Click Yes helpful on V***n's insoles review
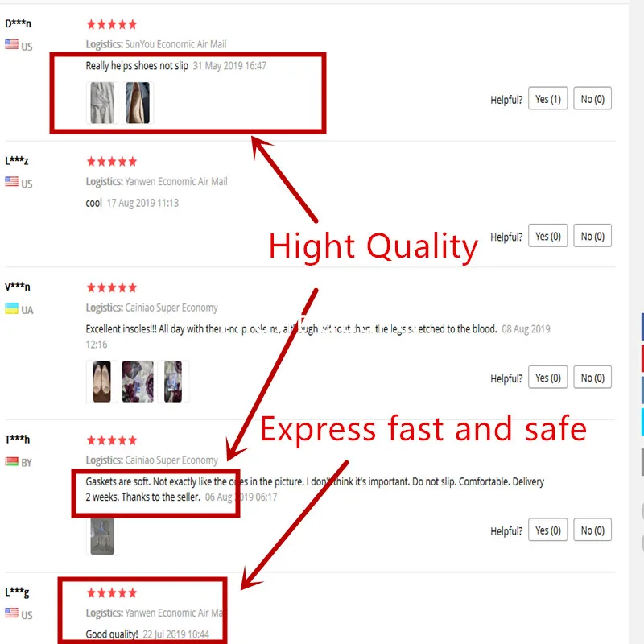The image size is (644, 644). [x=547, y=377]
